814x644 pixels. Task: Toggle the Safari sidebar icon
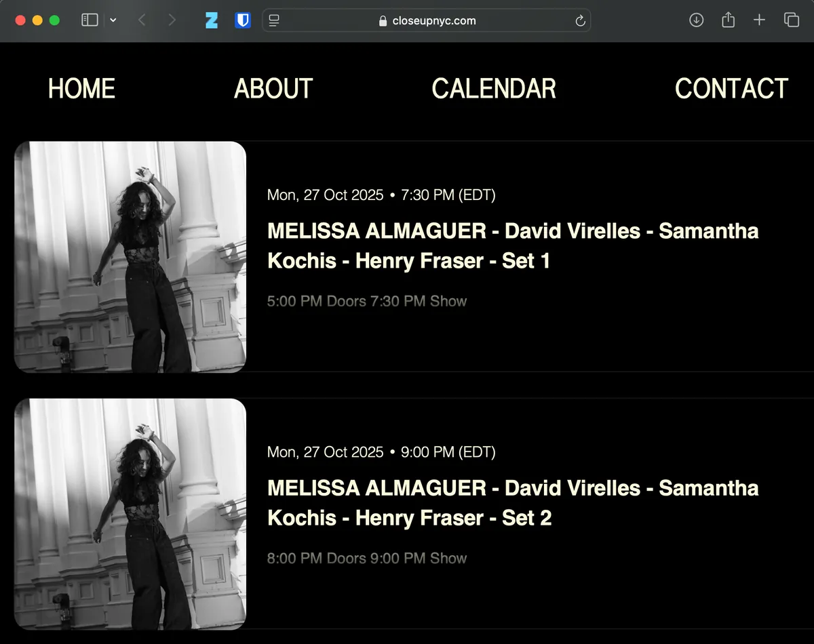(x=90, y=20)
